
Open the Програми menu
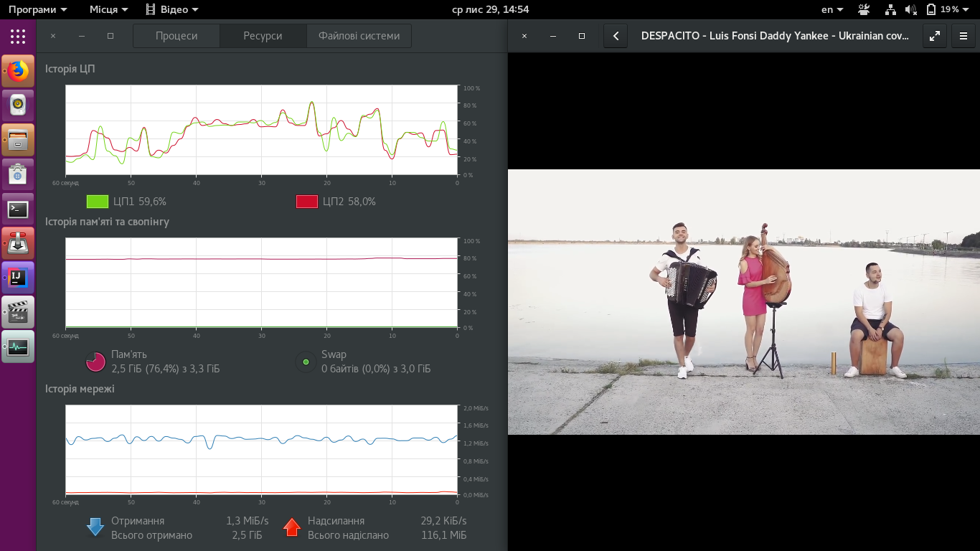pyautogui.click(x=37, y=9)
